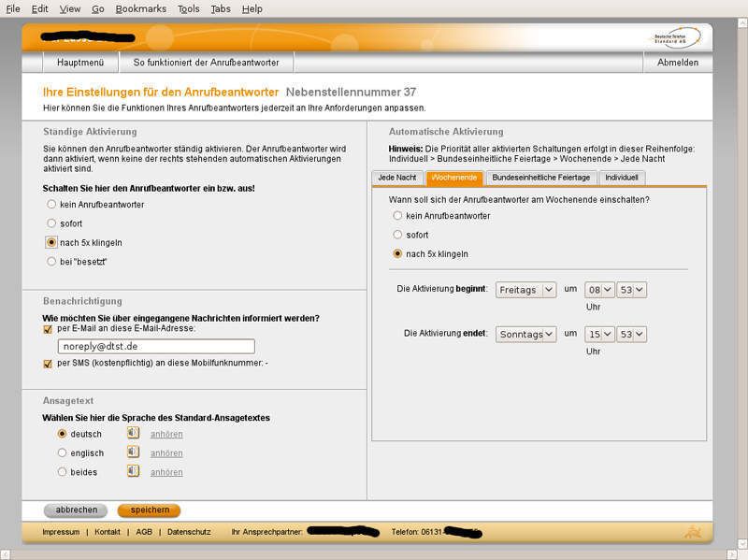The image size is (748, 560).
Task: Select 'nach 5x klingeln' for Wochenende
Action: 397,253
